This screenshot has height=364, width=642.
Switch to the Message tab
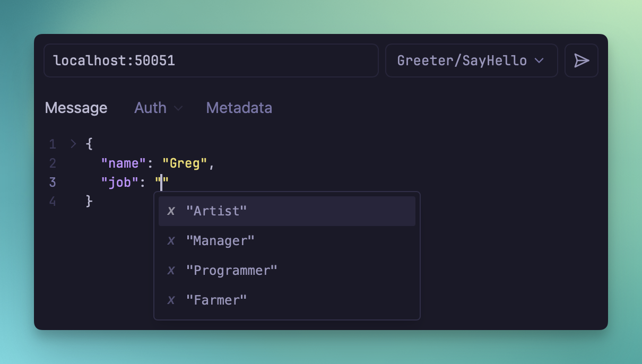[x=76, y=108]
